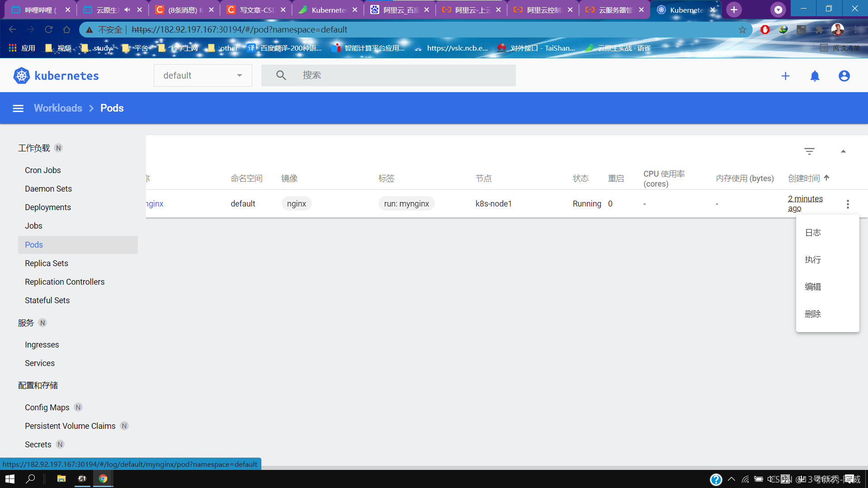Viewport: 868px width, 488px height.
Task: Click the plus create resource icon
Action: click(x=785, y=76)
